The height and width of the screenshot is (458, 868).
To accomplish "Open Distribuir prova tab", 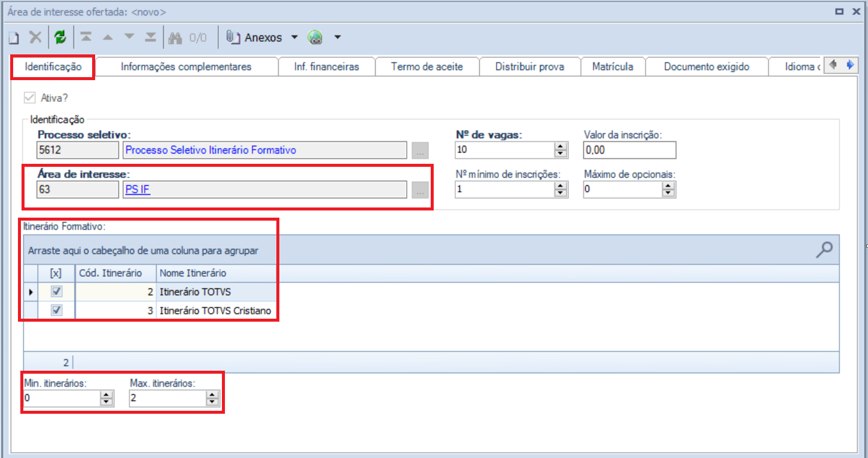I will 529,66.
